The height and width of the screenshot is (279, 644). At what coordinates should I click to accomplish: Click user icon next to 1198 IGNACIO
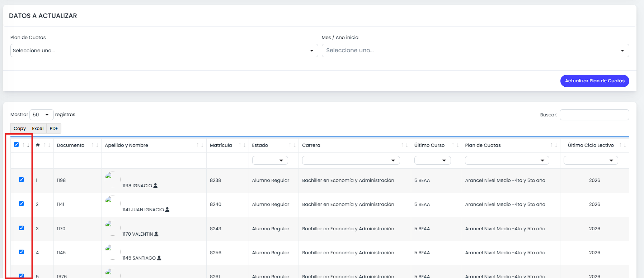[155, 186]
